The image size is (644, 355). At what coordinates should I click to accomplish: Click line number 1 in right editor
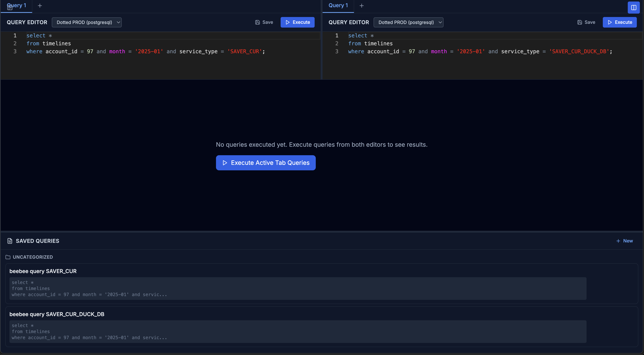(337, 35)
